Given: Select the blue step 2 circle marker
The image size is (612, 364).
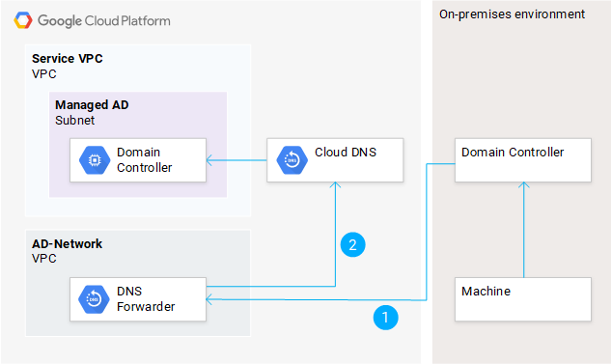Looking at the screenshot, I should pos(353,245).
